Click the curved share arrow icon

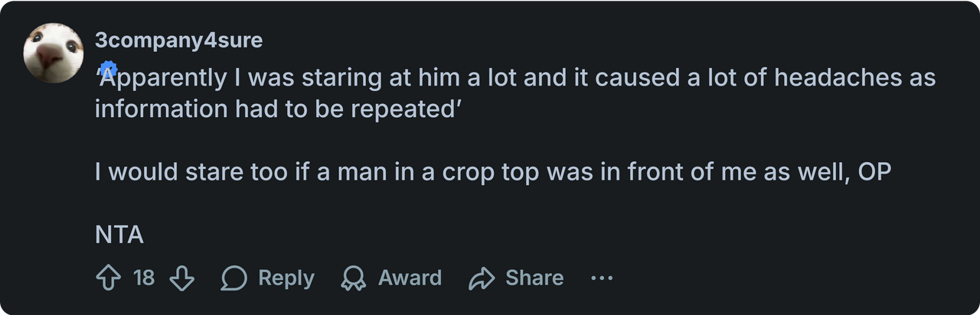point(482,278)
